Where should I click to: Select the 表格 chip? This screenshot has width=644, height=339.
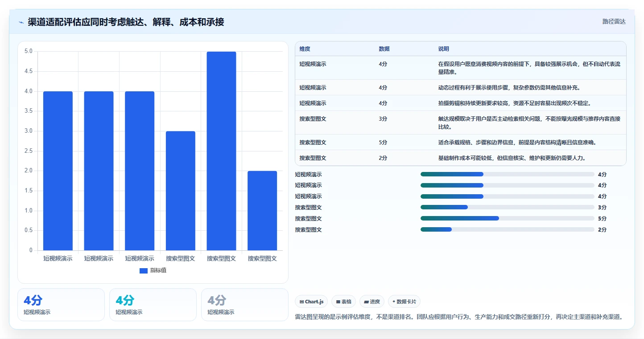coord(343,302)
